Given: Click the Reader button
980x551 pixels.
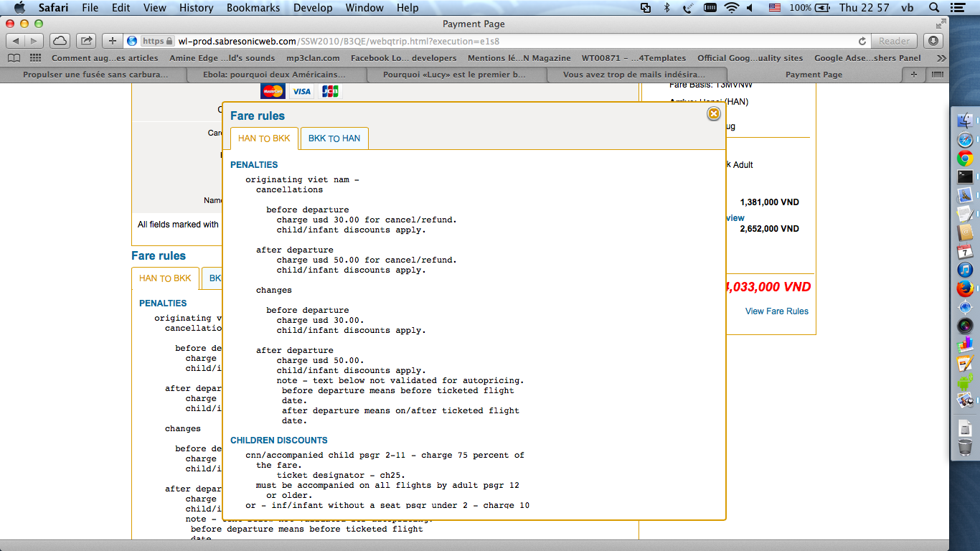Looking at the screenshot, I should click(x=894, y=41).
